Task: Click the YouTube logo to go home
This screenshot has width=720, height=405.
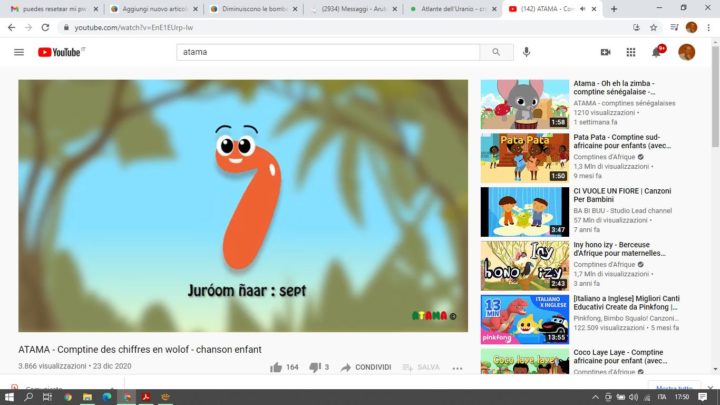Action: [61, 52]
